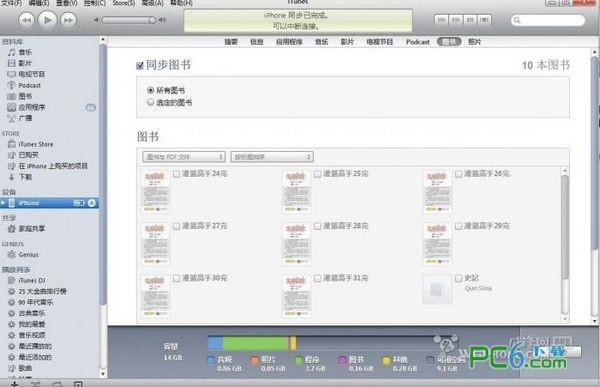The height and width of the screenshot is (387, 600).
Task: Click the loud-volume speaker icon
Action: 162,20
